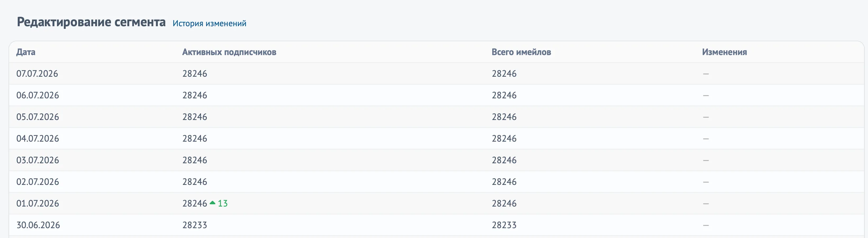Select the Активных подписчиков column header

pos(229,52)
